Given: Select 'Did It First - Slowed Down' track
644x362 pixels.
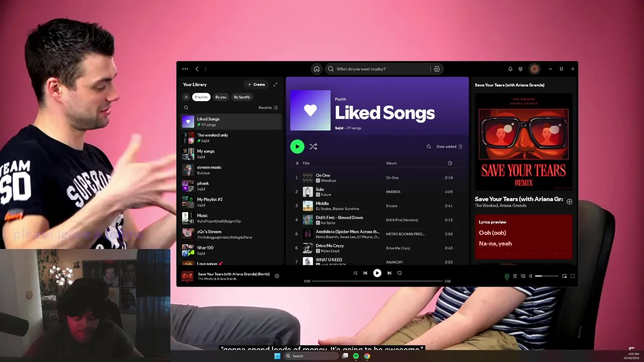Looking at the screenshot, I should pos(377,220).
